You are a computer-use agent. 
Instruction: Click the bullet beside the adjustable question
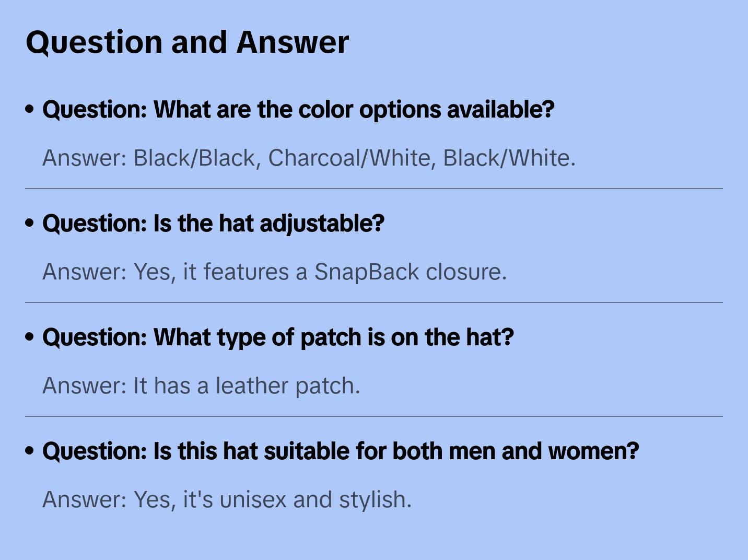coord(30,223)
